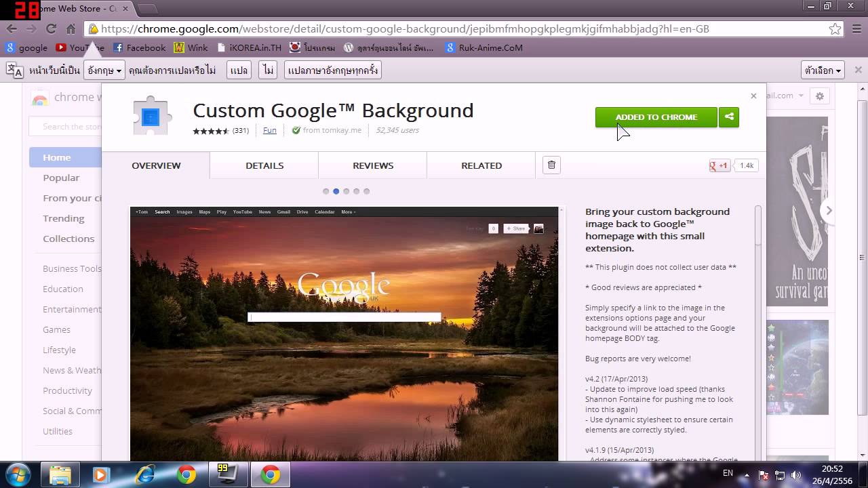Click the next arrow chevron at right
868x488 pixels.
click(828, 211)
